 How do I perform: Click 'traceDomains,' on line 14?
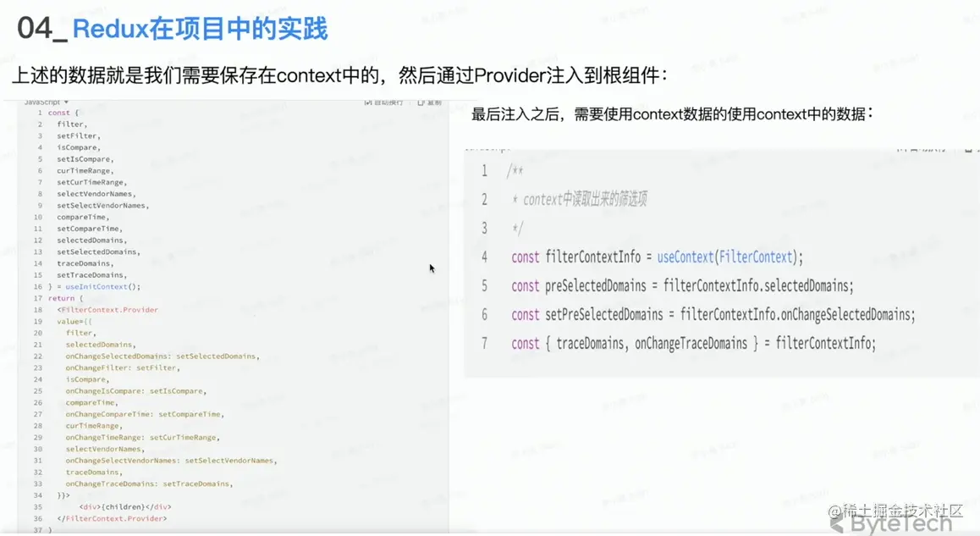(85, 263)
